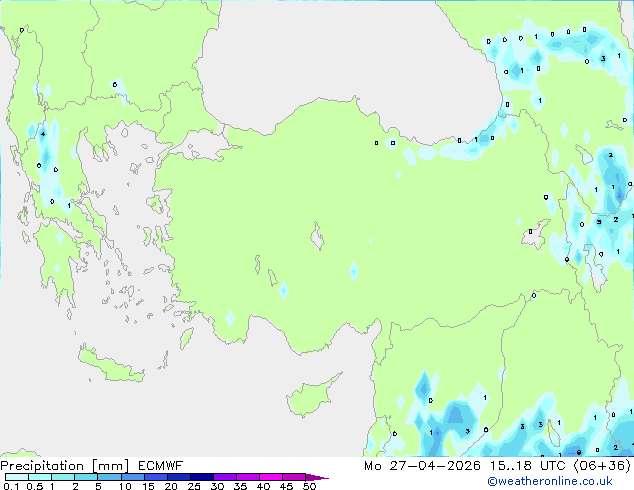Click the 20–25 mm dark blue swatch
The image size is (634, 490).
(178, 477)
